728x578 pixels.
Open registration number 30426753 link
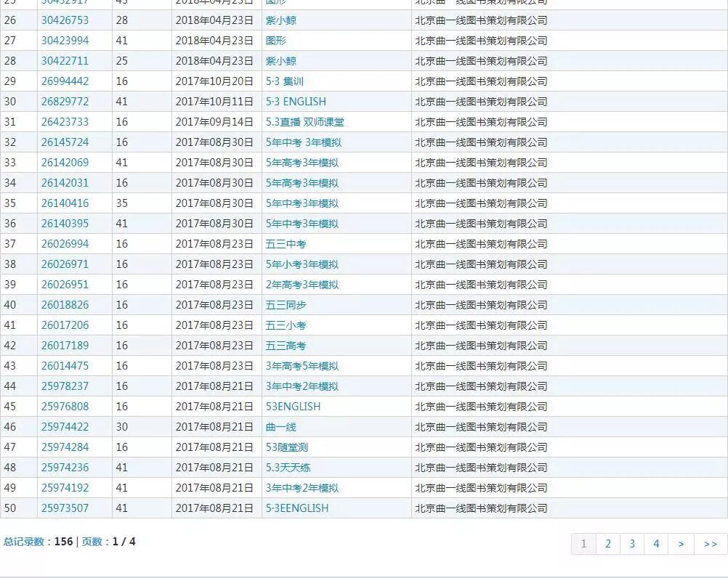tap(65, 20)
